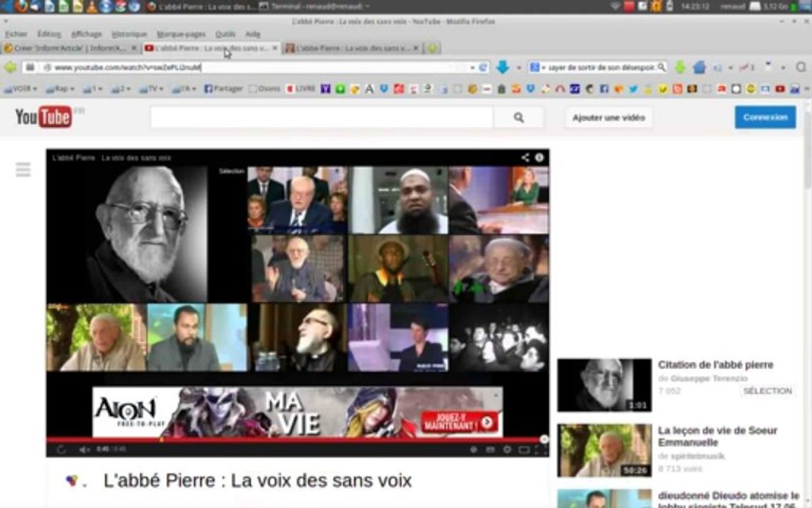Toggle theater mode in the player
The height and width of the screenshot is (508, 812).
click(x=524, y=449)
